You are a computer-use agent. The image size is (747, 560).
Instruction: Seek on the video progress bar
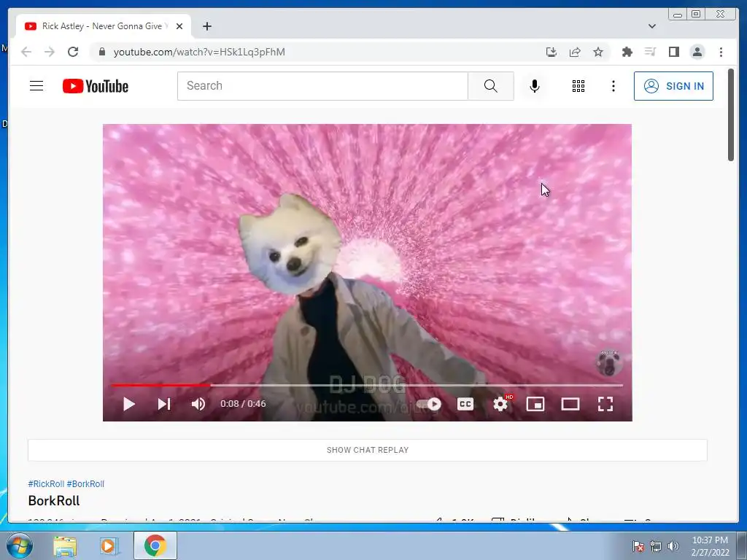click(367, 385)
